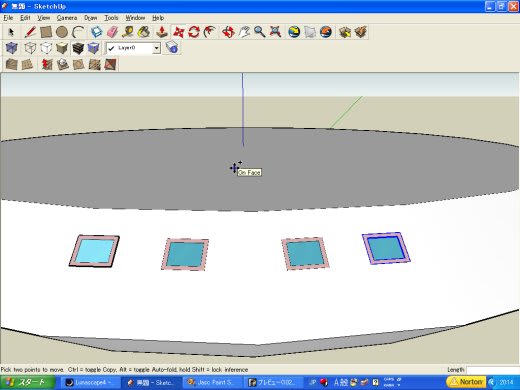Click the Length measurement input box
This screenshot has height=390, width=520.
point(493,370)
